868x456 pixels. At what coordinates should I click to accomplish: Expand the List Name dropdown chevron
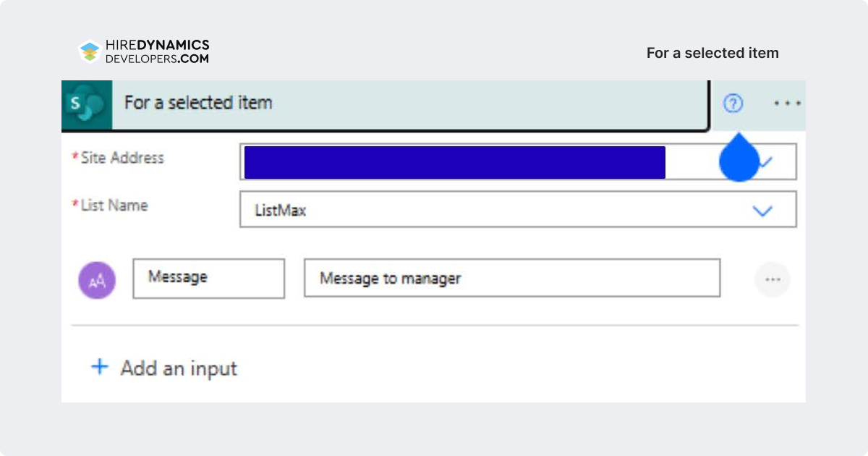(x=762, y=211)
